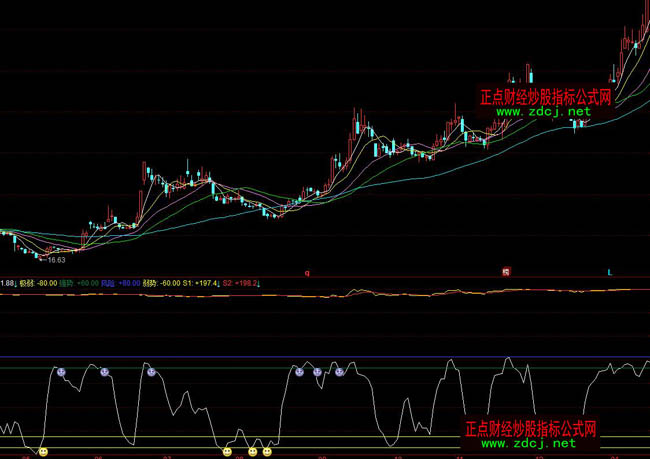
Task: Click the yellow smiley buy marker at far left
Action: tap(43, 452)
